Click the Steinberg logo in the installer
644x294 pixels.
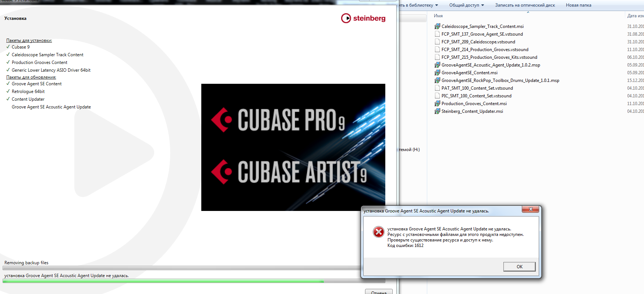tap(363, 18)
